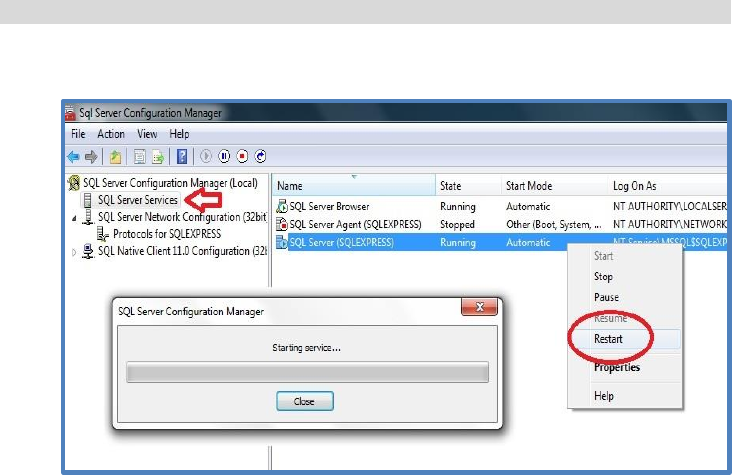The height and width of the screenshot is (475, 732).
Task: Click the SQL Native Client 11.0 Configuration icon
Action: (x=88, y=251)
